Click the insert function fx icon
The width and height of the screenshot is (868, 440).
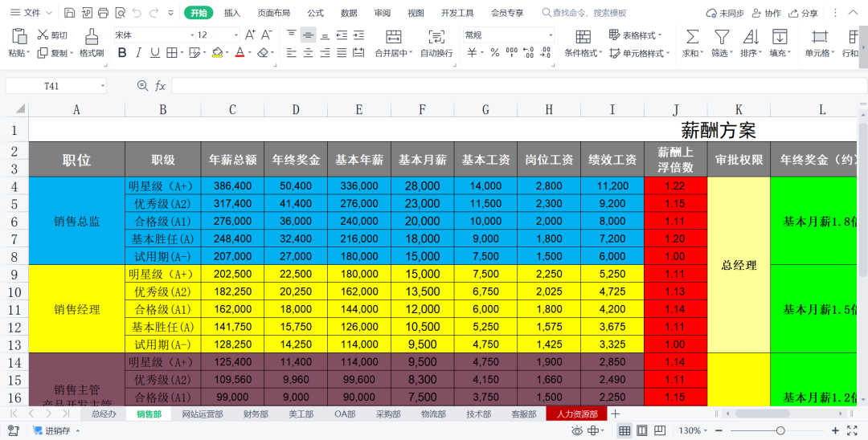click(x=160, y=86)
